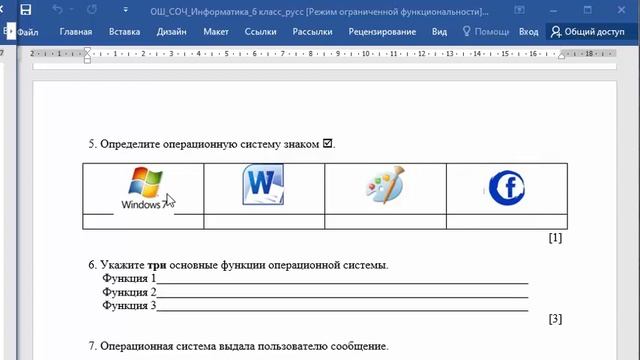This screenshot has height=360, width=640.
Task: Click the question 5 heading text
Action: click(212, 144)
